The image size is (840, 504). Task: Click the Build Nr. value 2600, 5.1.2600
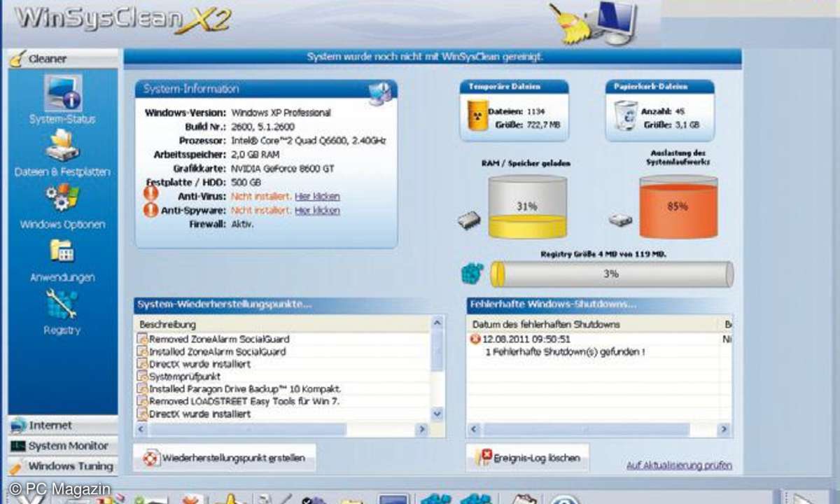(x=262, y=127)
